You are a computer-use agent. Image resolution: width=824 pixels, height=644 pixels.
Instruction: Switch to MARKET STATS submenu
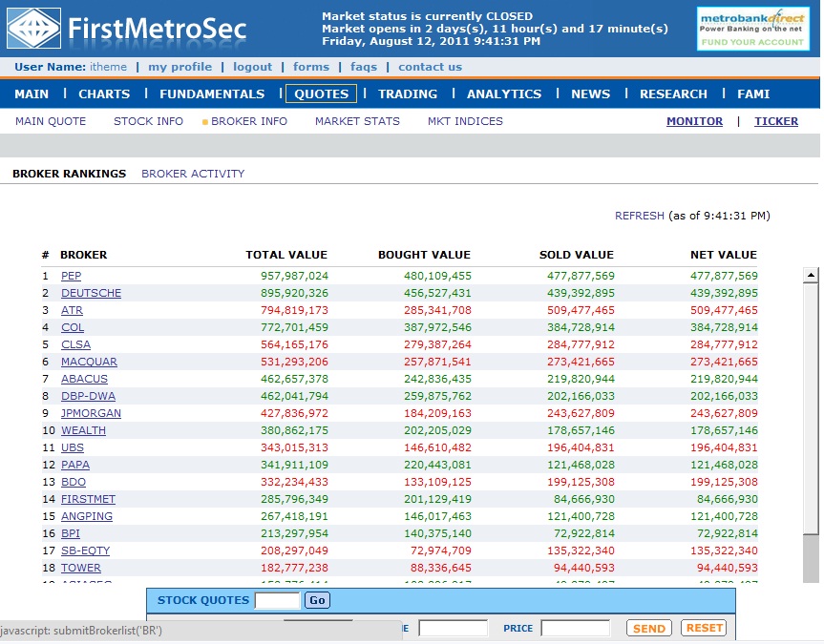357,121
